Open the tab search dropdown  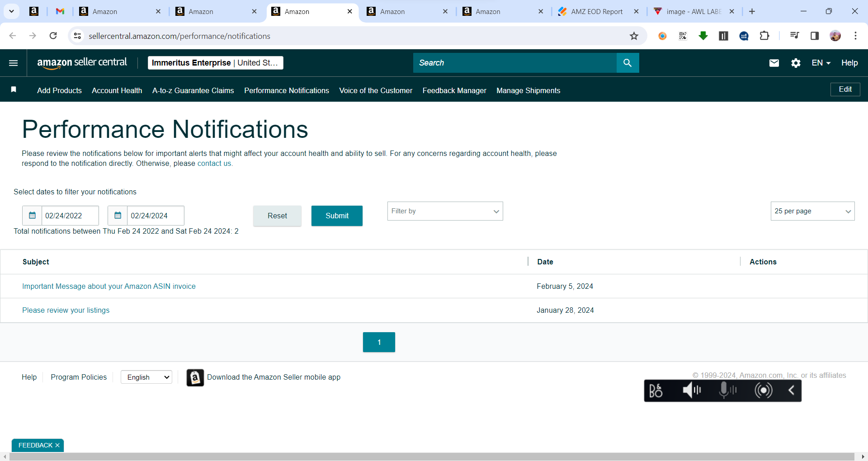tap(12, 11)
